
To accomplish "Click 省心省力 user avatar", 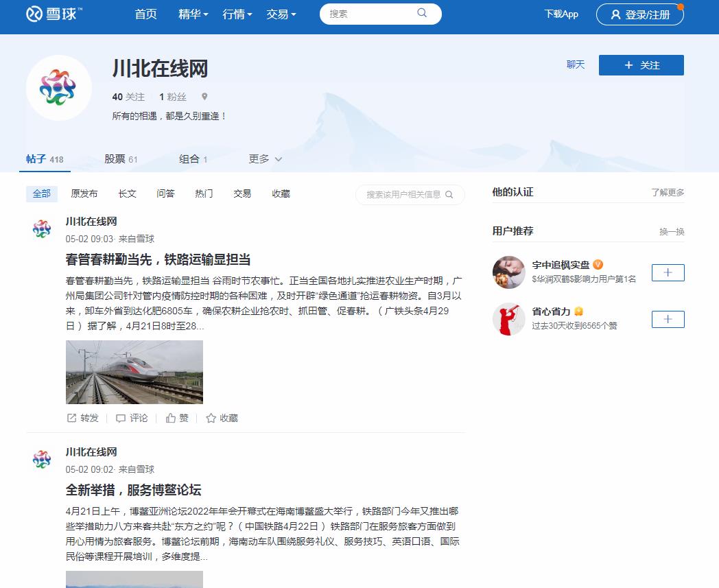I will coord(508,319).
